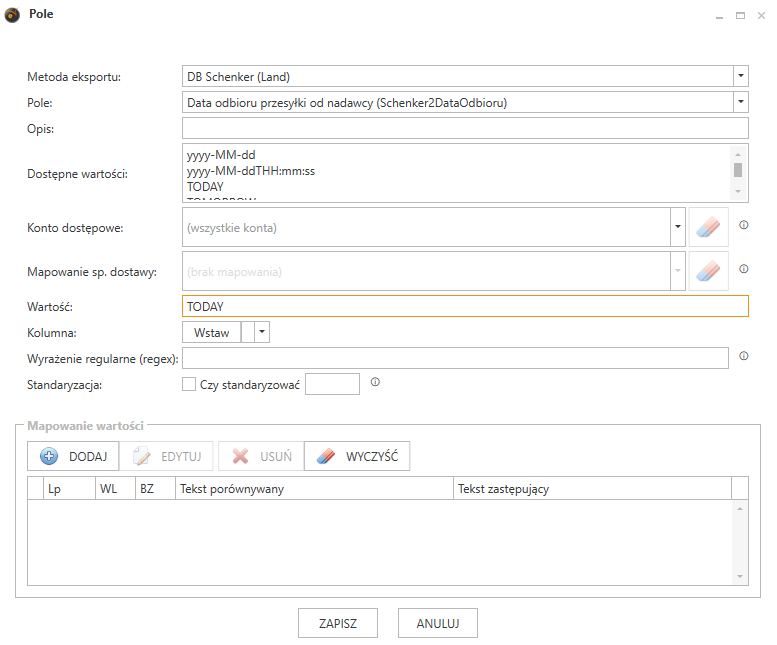This screenshot has width=777, height=645.
Task: Clear the Konto dostępowe field with eraser icon
Action: tap(708, 227)
